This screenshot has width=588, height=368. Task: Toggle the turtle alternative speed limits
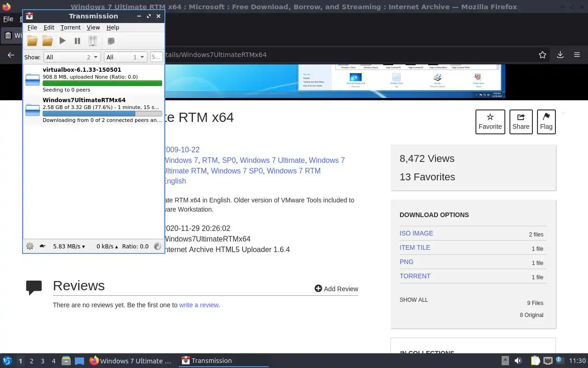coord(42,246)
